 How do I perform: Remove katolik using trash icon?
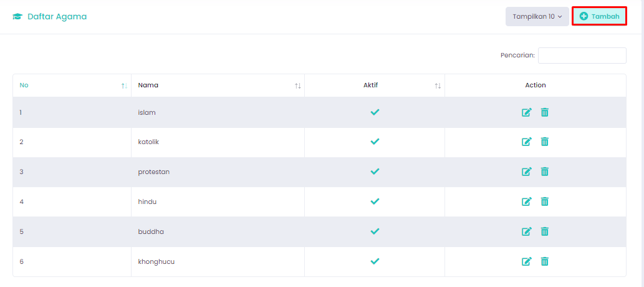tap(545, 142)
